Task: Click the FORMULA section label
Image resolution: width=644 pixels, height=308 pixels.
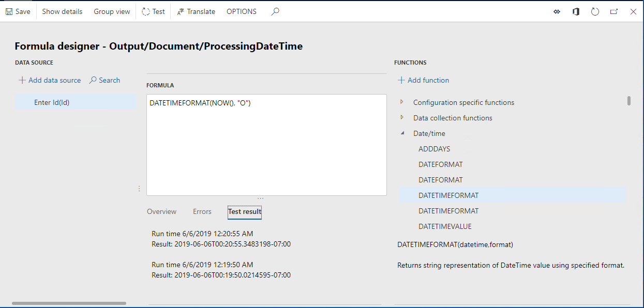Action: pyautogui.click(x=160, y=85)
